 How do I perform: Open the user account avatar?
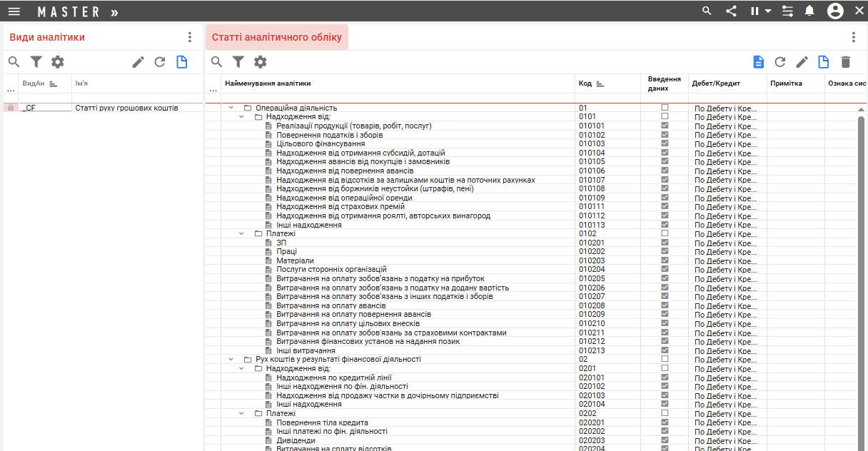(836, 11)
